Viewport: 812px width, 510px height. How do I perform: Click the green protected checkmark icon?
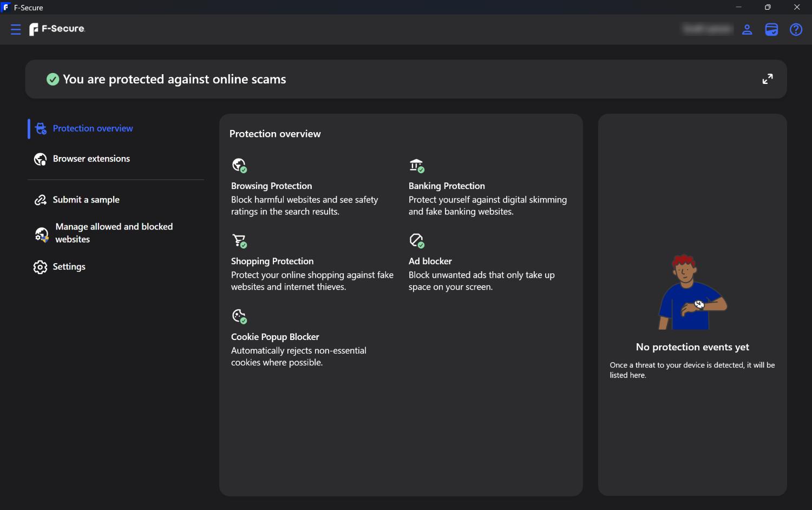53,80
